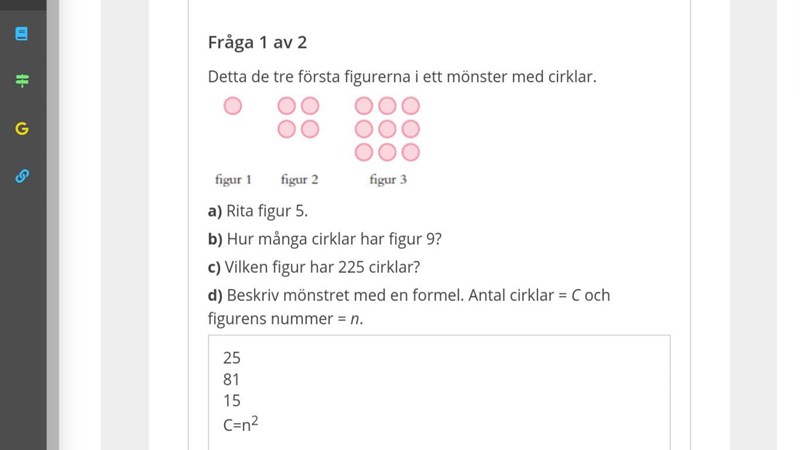Place cursor on the "81" answer line
The width and height of the screenshot is (800, 450).
[232, 379]
